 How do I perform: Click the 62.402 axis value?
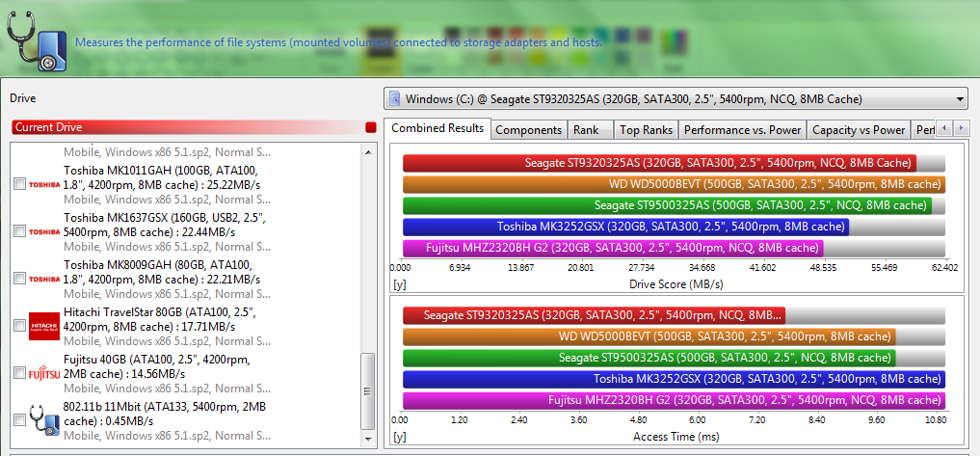coord(944,268)
